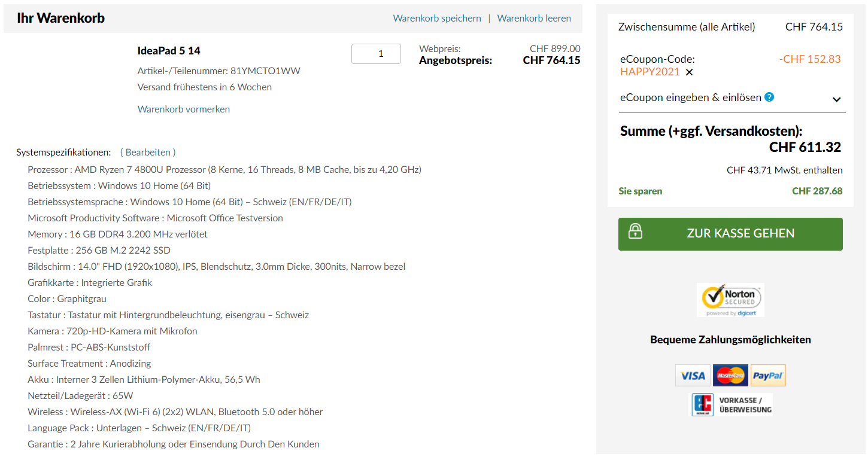This screenshot has height=457, width=868.
Task: Click 'CHF 43.71 MwSt. enthalten' text
Action: pyautogui.click(x=785, y=170)
